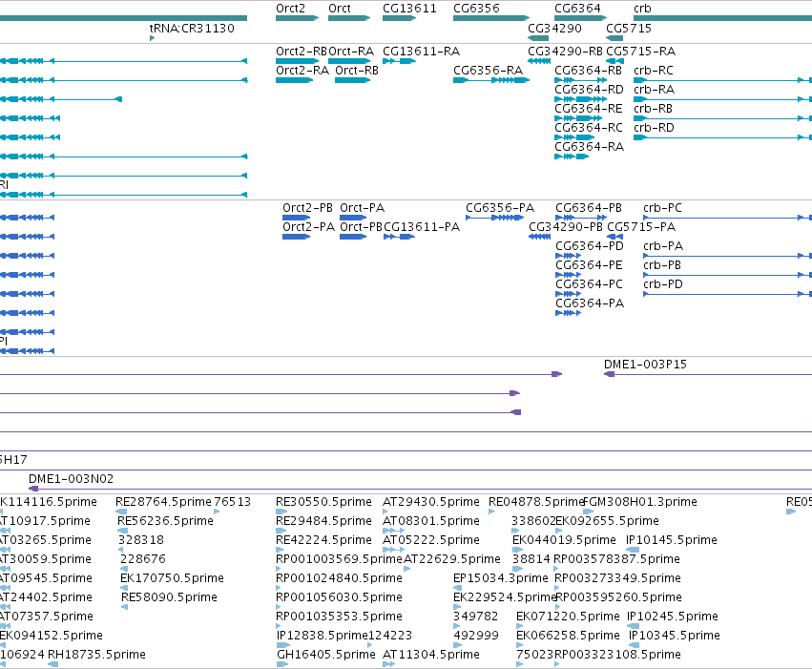Select protein crb-PD
This screenshot has width=812, height=669.
point(728,294)
